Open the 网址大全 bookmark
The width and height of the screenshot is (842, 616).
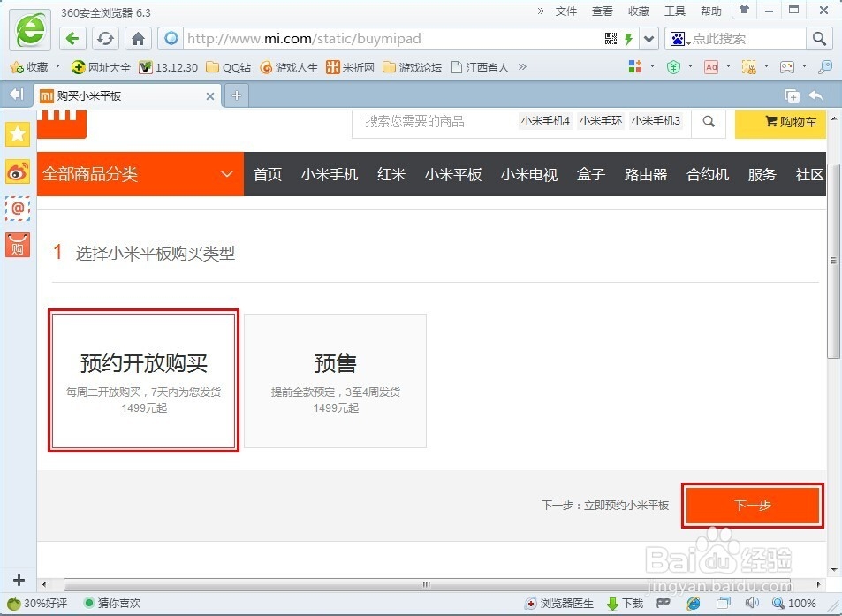click(x=101, y=67)
